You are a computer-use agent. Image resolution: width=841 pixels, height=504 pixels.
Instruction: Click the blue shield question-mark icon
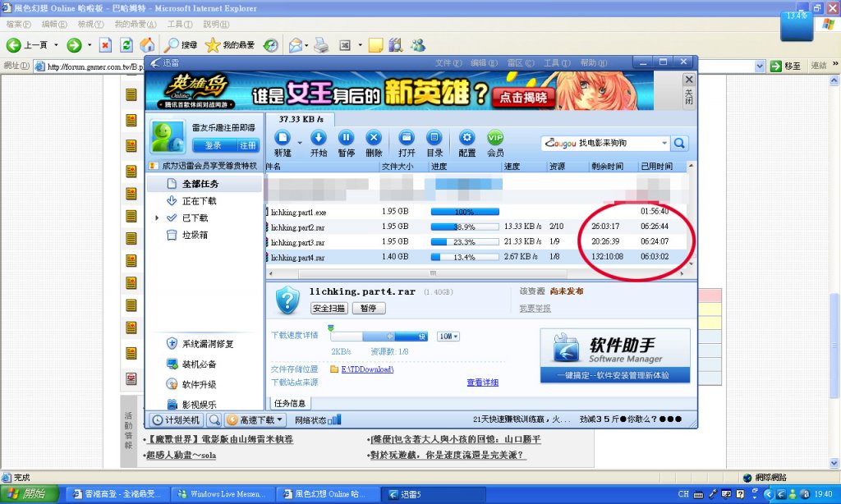click(x=287, y=300)
